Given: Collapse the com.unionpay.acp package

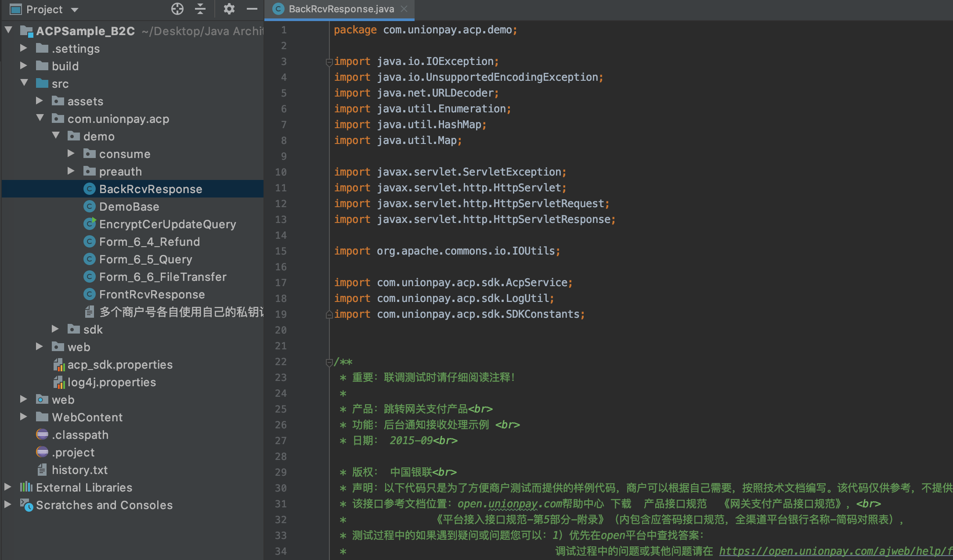Looking at the screenshot, I should click(40, 118).
